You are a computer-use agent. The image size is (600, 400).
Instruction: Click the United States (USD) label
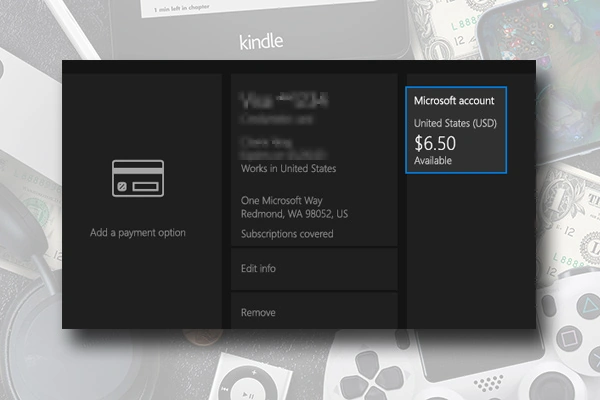click(x=455, y=123)
